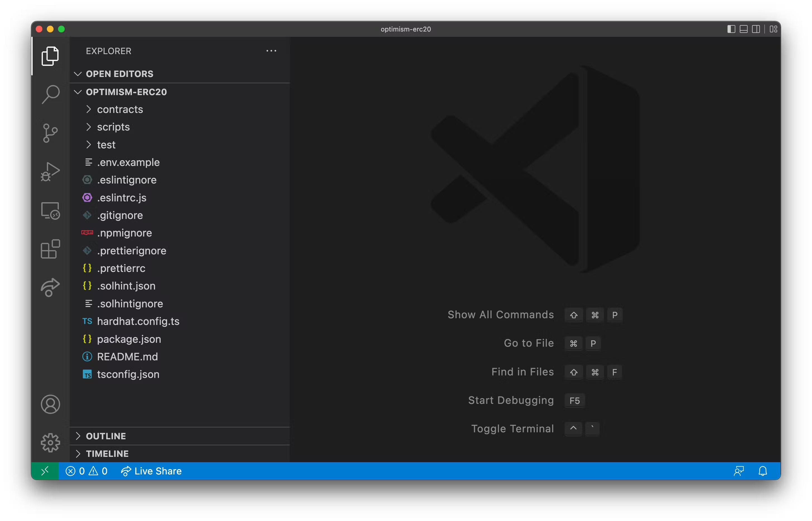The width and height of the screenshot is (812, 521).
Task: Open Explorer's more actions menu
Action: point(271,51)
